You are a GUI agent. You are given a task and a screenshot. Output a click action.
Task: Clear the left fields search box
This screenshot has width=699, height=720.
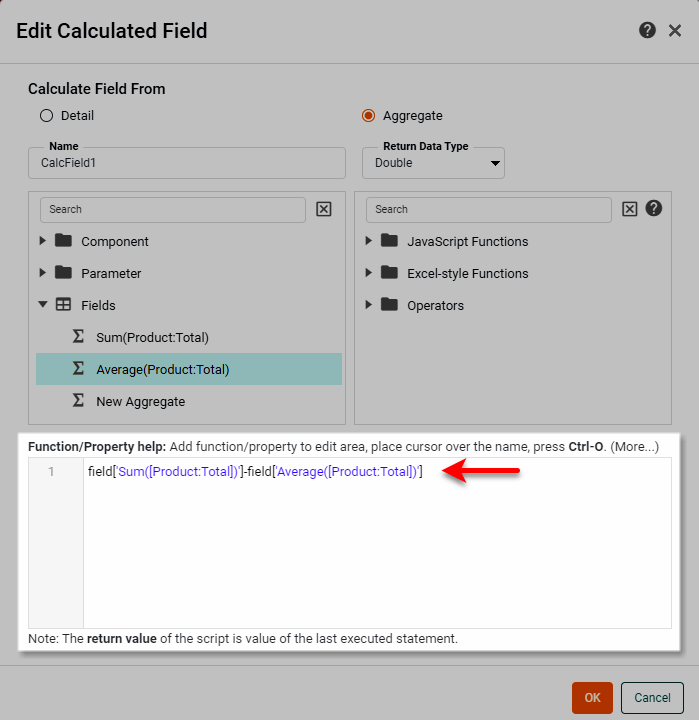pyautogui.click(x=323, y=209)
